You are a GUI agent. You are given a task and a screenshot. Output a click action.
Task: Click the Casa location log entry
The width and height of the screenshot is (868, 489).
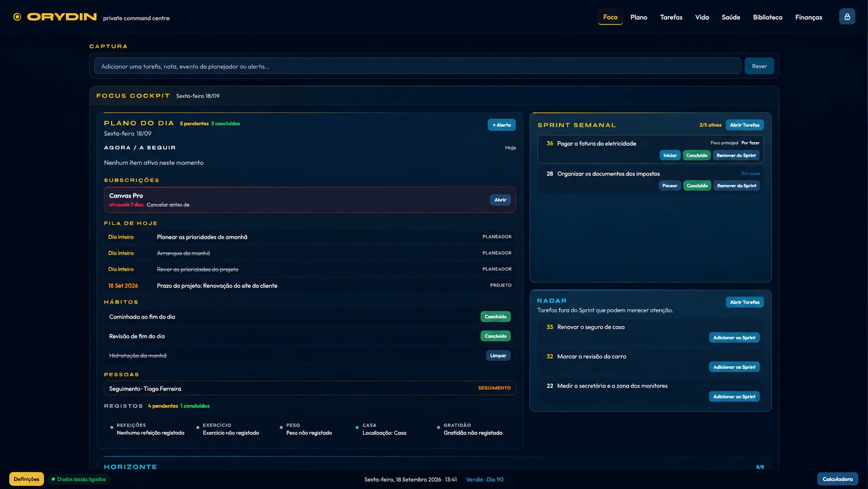(381, 429)
